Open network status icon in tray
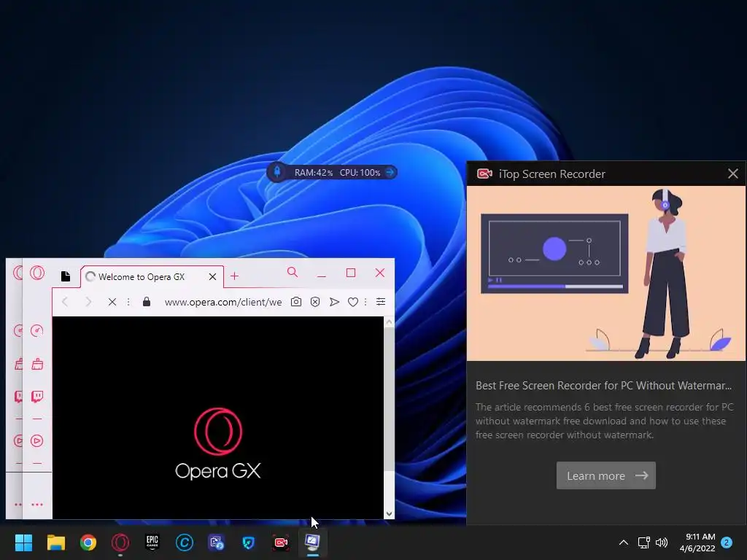The height and width of the screenshot is (560, 747). click(643, 542)
